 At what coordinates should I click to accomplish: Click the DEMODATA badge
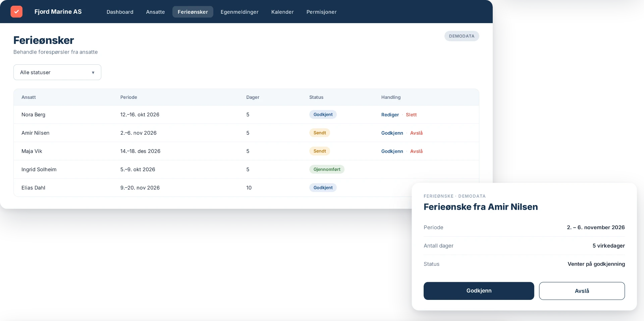(x=462, y=36)
